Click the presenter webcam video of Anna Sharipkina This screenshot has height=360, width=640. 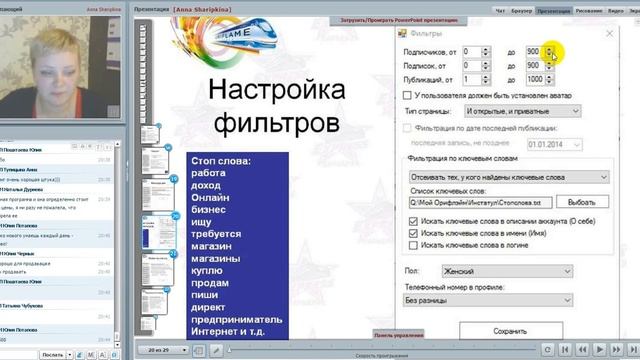60,67
